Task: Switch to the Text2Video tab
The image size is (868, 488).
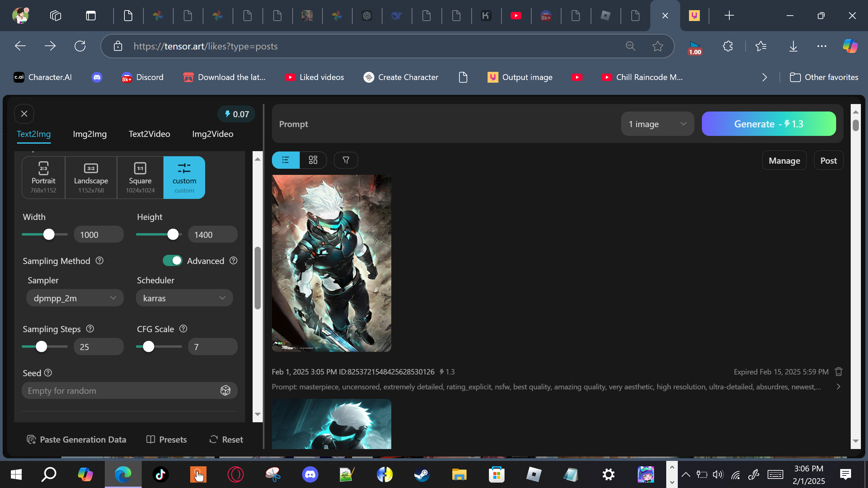Action: tap(149, 134)
